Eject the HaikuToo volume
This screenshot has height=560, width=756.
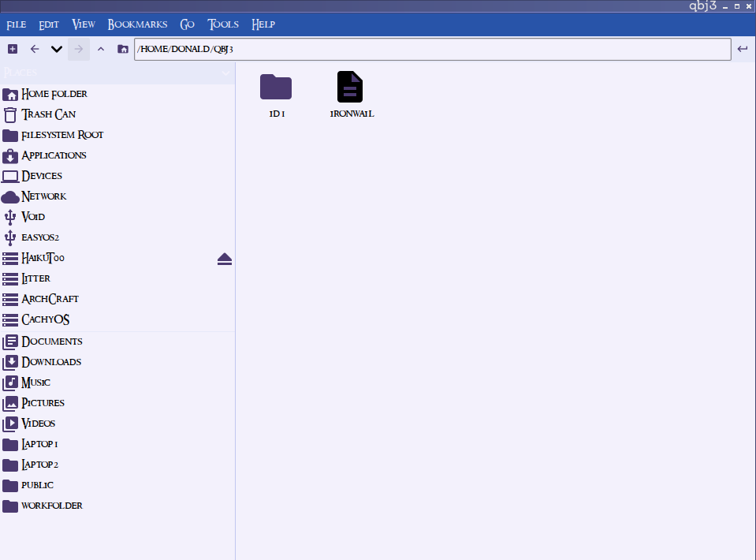point(225,259)
